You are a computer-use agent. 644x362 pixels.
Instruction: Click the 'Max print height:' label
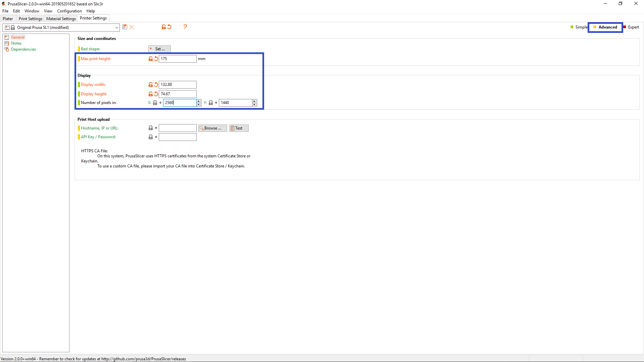pos(96,59)
